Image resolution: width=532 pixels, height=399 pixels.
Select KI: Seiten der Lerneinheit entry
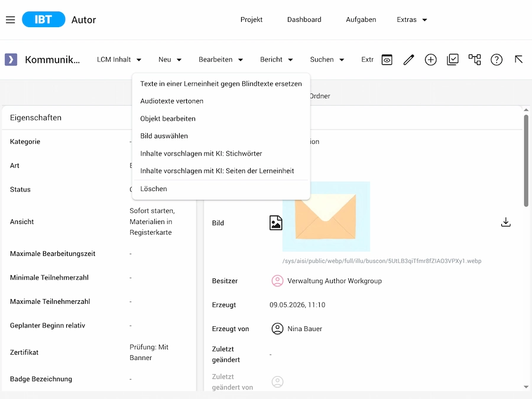(x=221, y=171)
